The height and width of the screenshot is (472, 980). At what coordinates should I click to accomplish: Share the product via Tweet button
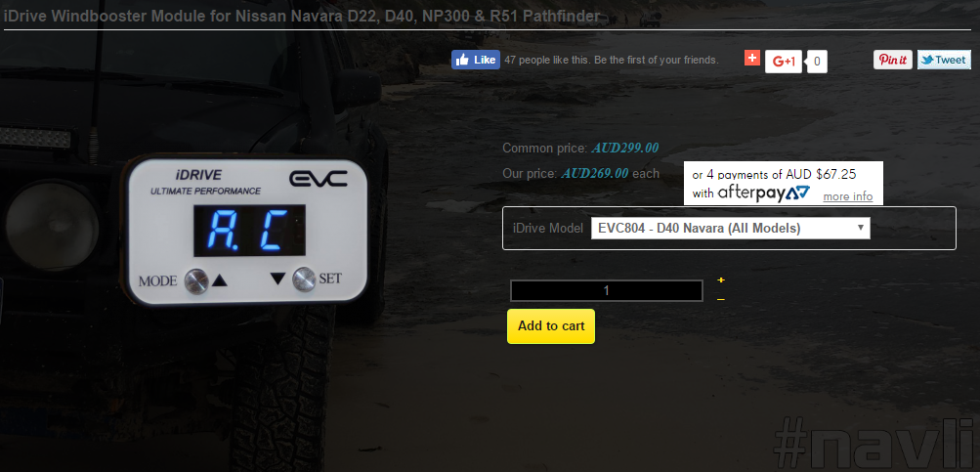point(944,60)
